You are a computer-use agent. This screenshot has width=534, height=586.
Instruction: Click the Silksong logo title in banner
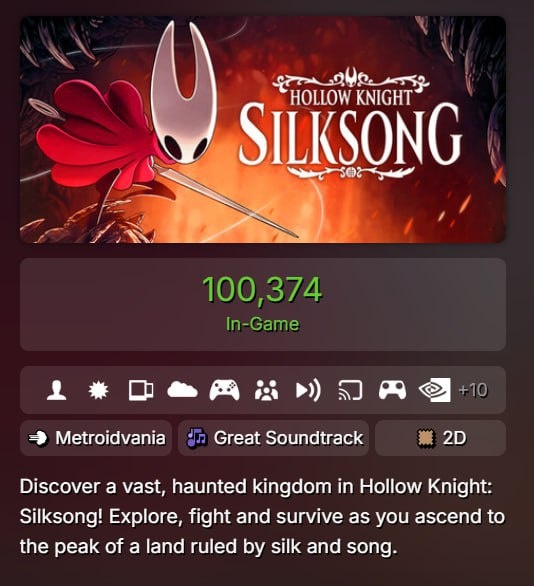[x=351, y=123]
